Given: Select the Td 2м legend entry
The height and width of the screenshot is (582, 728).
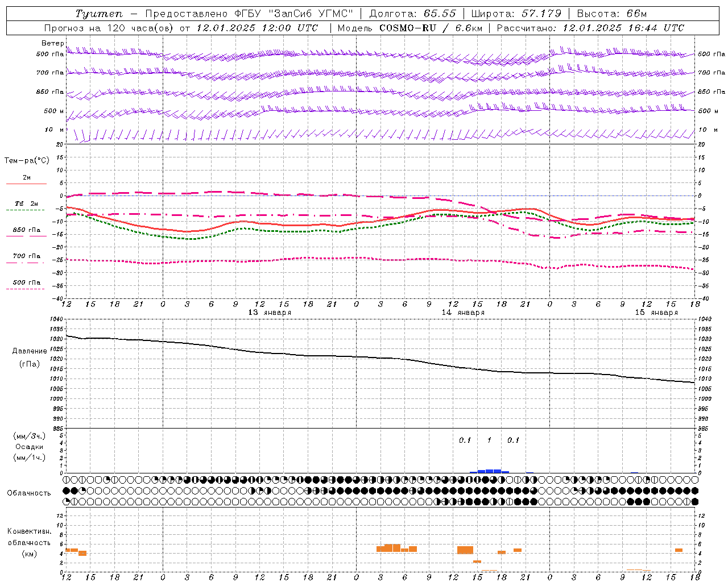Looking at the screenshot, I should tap(27, 203).
